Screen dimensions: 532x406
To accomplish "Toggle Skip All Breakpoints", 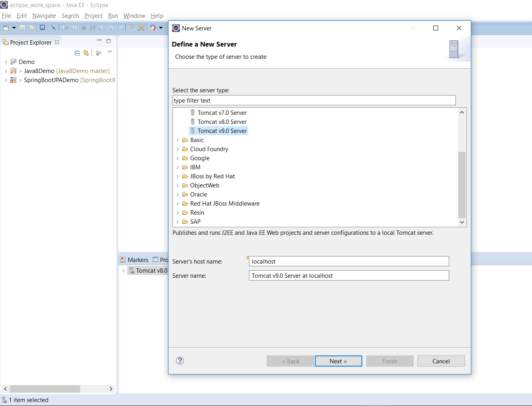I will point(53,28).
